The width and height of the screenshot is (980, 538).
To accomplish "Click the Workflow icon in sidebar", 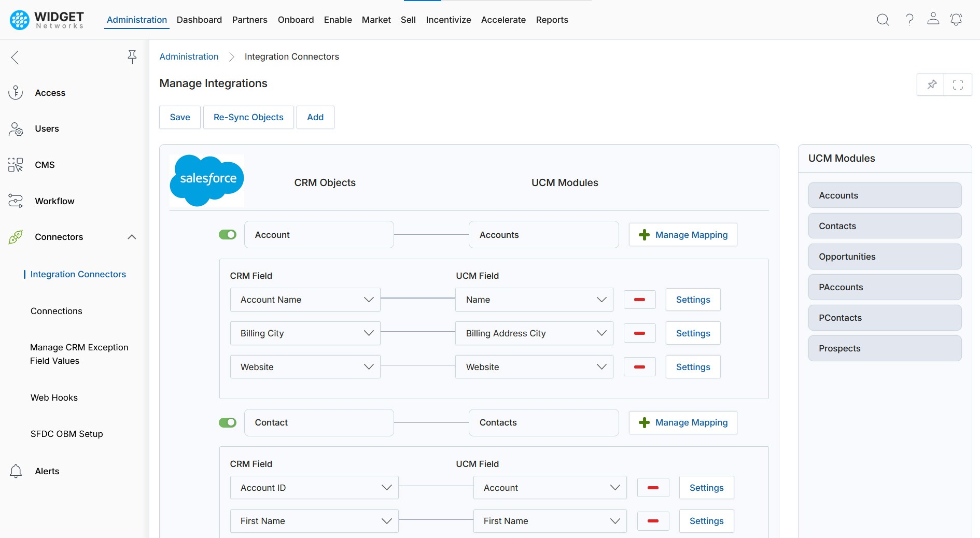I will pos(16,201).
